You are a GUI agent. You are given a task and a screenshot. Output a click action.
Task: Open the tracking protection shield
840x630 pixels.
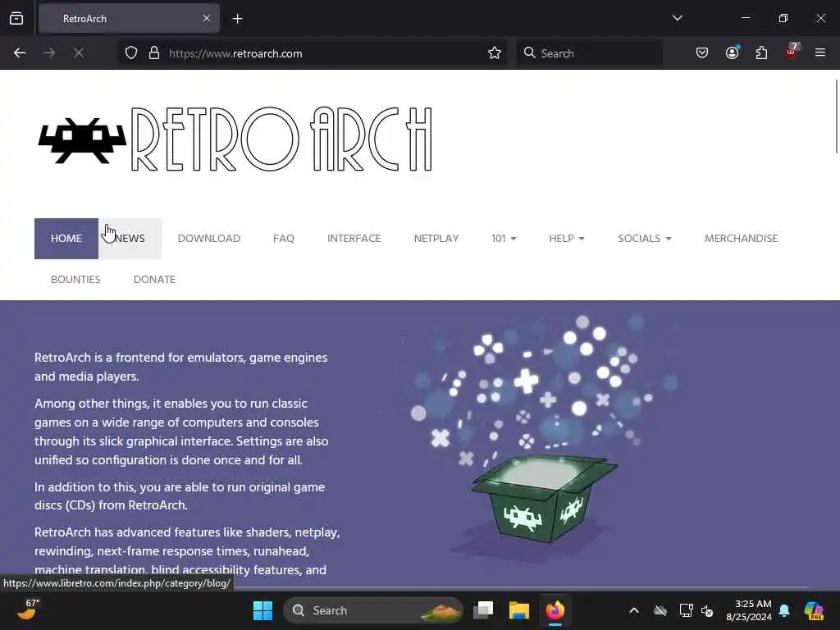tap(131, 53)
